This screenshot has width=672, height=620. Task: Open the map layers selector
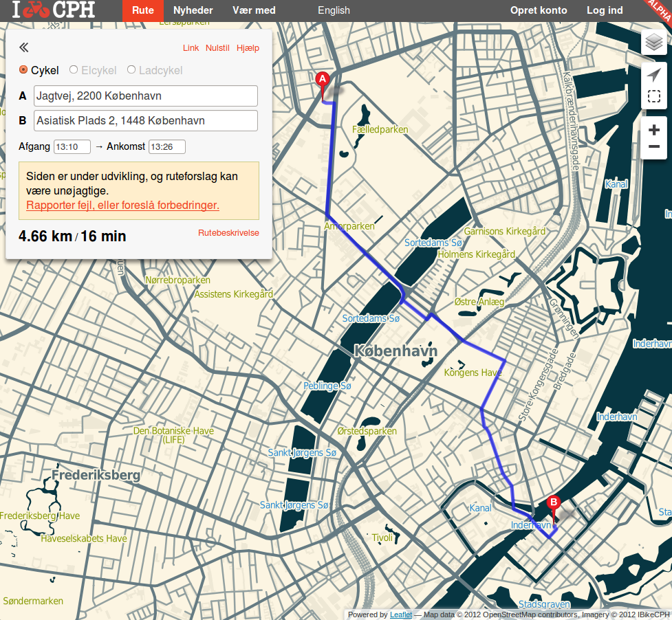click(654, 43)
